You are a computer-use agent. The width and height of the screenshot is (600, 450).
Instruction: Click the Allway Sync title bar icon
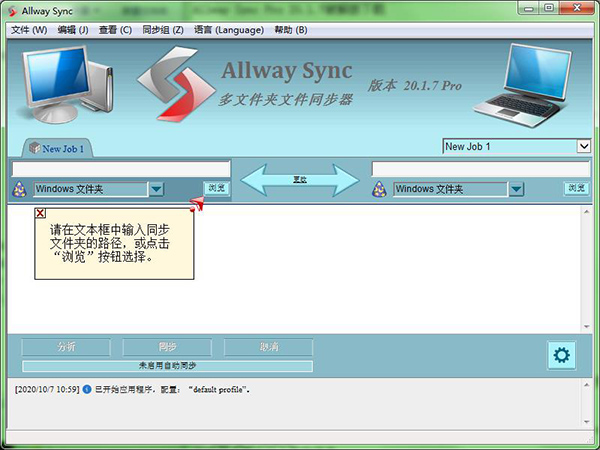[13, 11]
